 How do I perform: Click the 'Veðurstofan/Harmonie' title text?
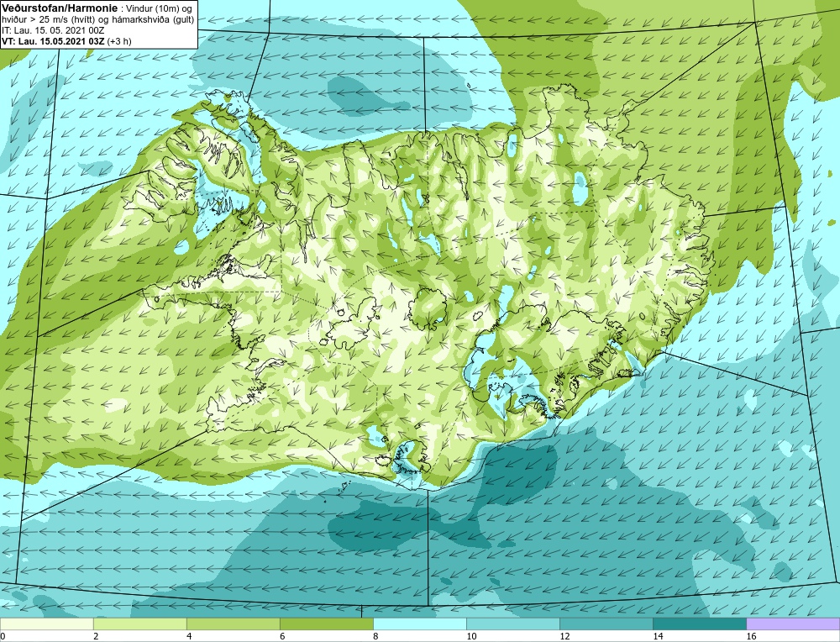(x=59, y=8)
